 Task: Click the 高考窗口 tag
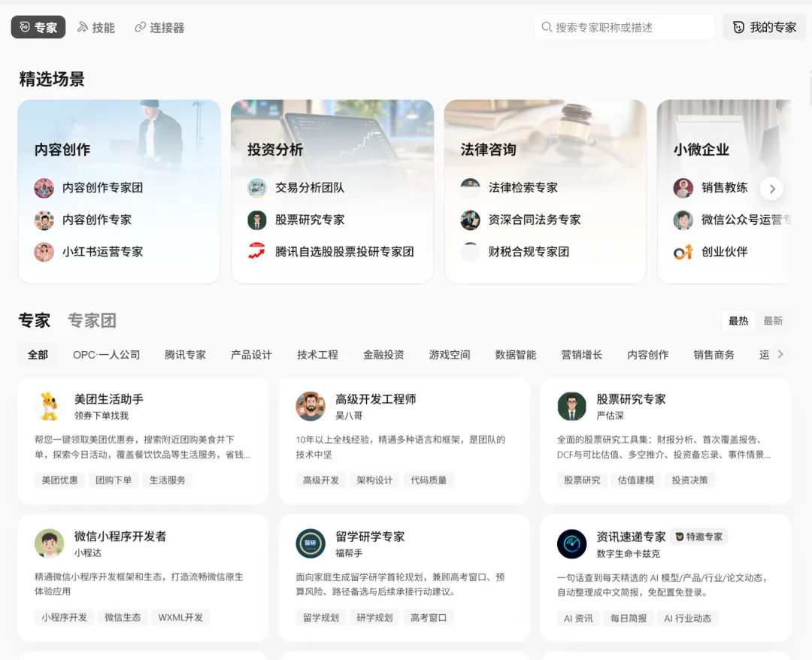429,617
